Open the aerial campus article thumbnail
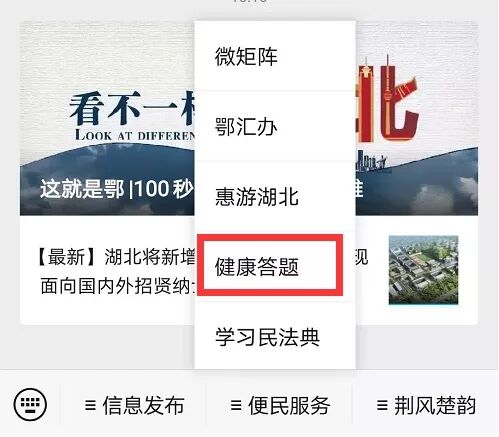Image resolution: width=499 pixels, height=437 pixels. (x=423, y=270)
